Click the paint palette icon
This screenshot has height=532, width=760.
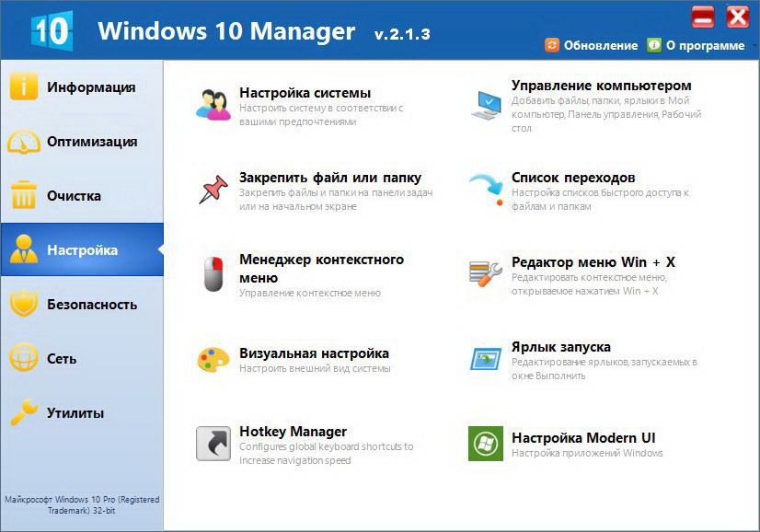point(213,359)
